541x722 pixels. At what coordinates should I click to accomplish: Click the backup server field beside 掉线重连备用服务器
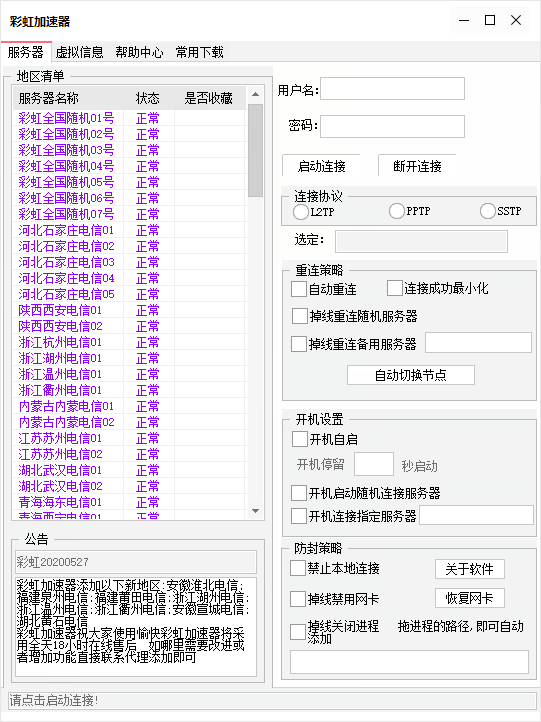tap(478, 343)
